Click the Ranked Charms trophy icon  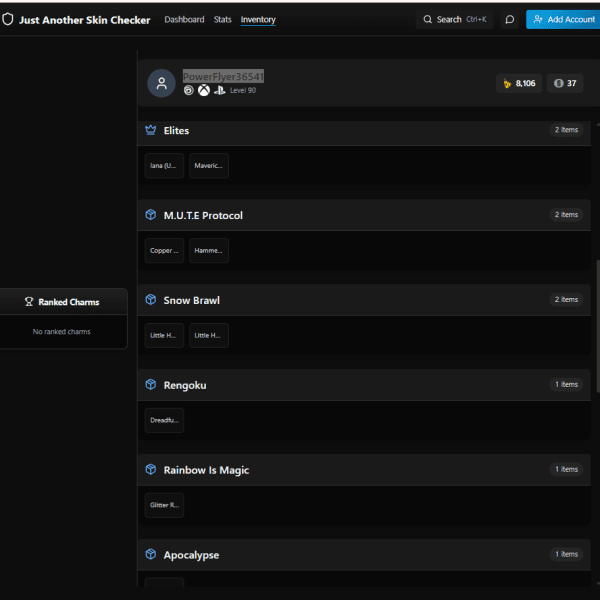[x=29, y=302]
